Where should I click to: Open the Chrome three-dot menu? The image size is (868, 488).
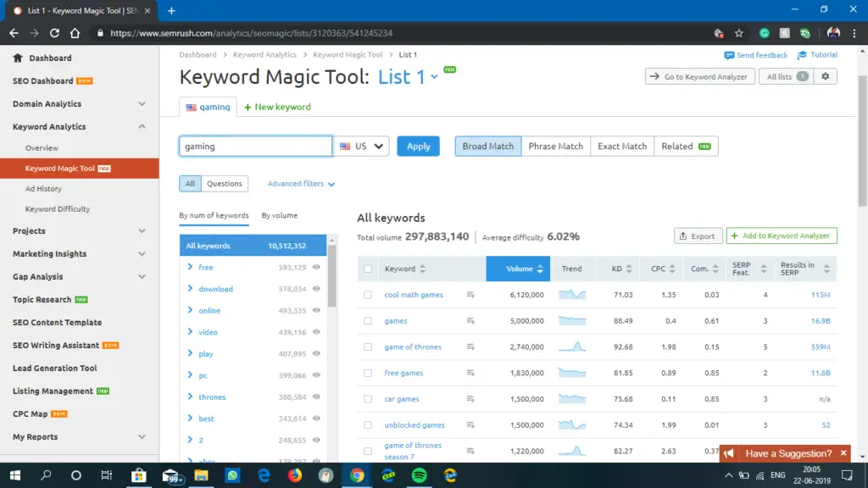point(854,33)
